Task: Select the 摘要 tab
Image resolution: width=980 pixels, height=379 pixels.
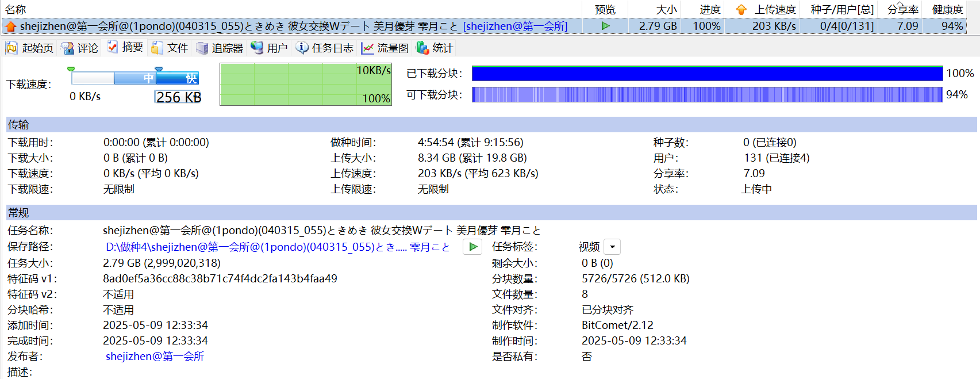Action: (x=125, y=47)
